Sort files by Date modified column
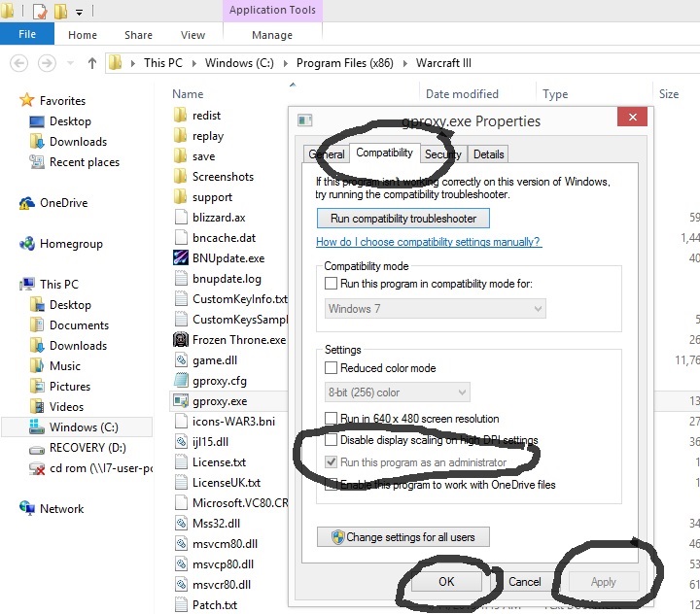This screenshot has height=614, width=700. 462,94
